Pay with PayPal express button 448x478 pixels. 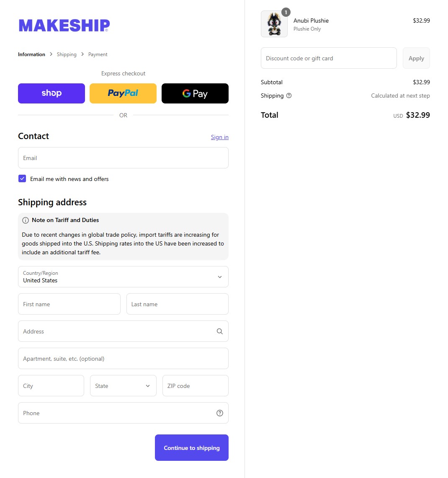123,93
